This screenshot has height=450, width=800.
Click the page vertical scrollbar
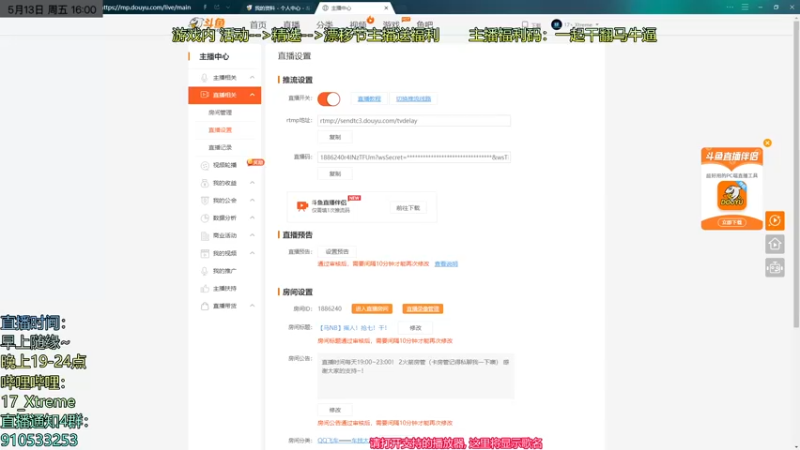click(x=796, y=173)
